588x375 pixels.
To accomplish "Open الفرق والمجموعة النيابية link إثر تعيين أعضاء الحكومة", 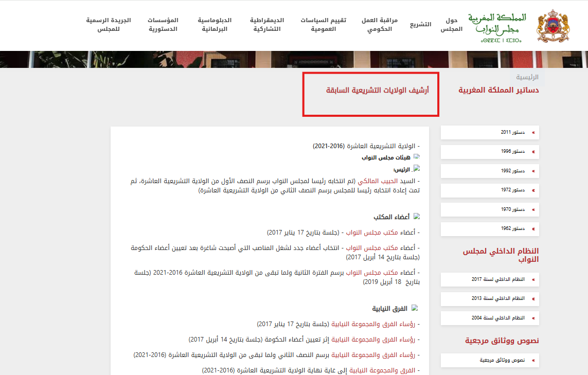I will (373, 340).
